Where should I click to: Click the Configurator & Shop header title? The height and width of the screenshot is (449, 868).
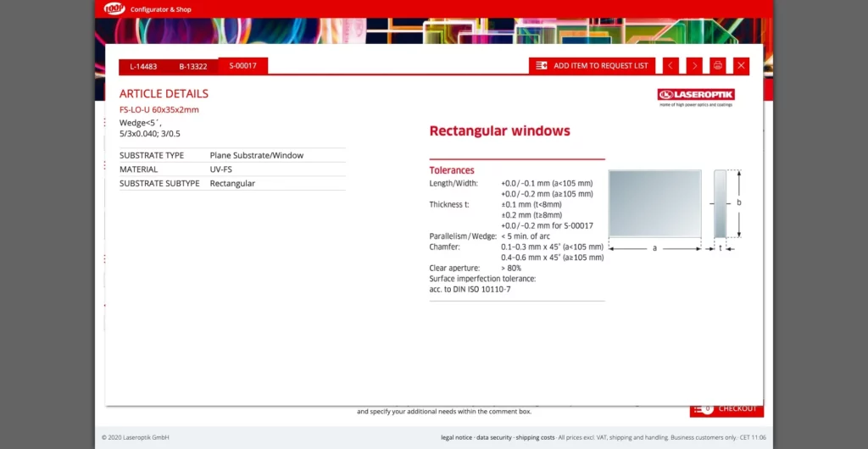coord(161,9)
